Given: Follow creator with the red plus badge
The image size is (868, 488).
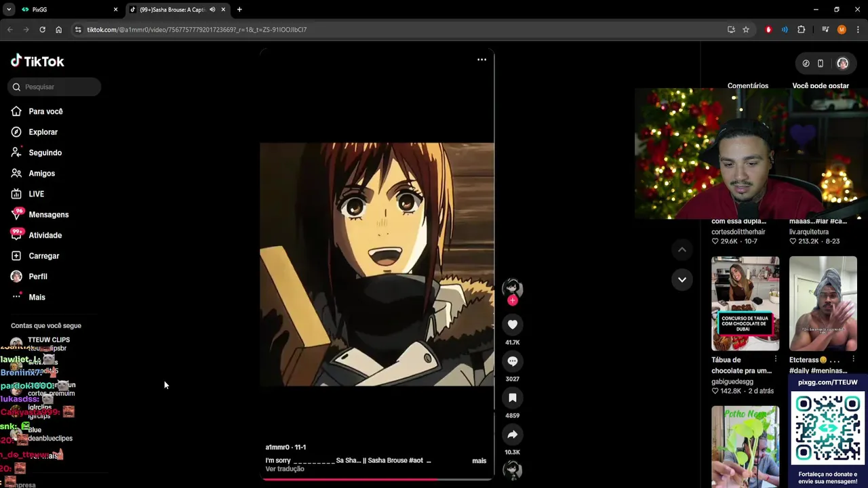Looking at the screenshot, I should point(513,300).
